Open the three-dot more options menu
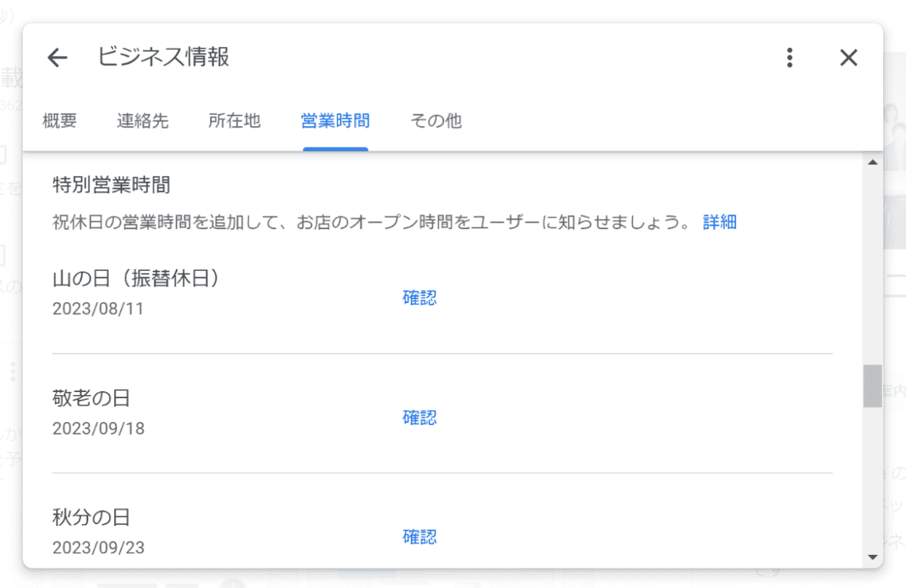Viewport: 906px width, 588px height. (790, 57)
